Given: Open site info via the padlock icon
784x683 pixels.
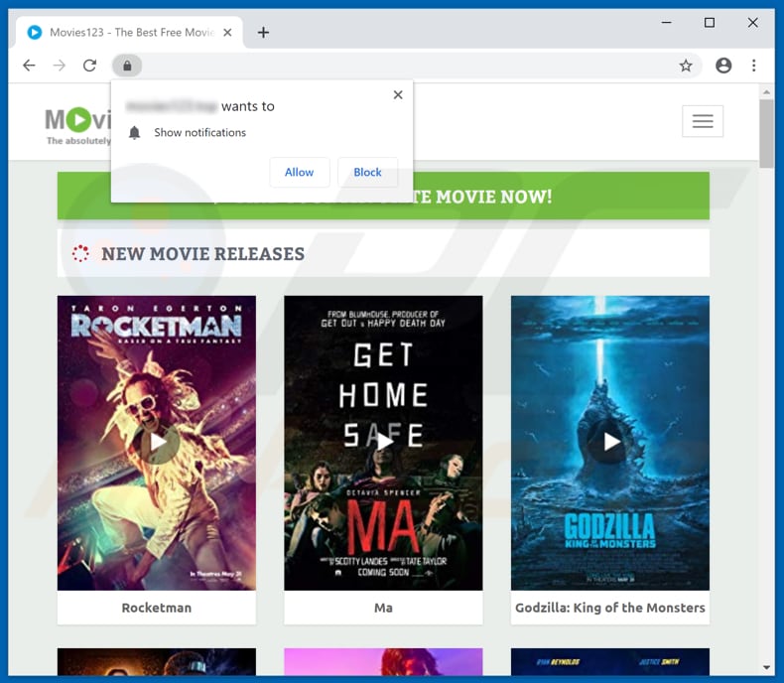Looking at the screenshot, I should tap(127, 66).
